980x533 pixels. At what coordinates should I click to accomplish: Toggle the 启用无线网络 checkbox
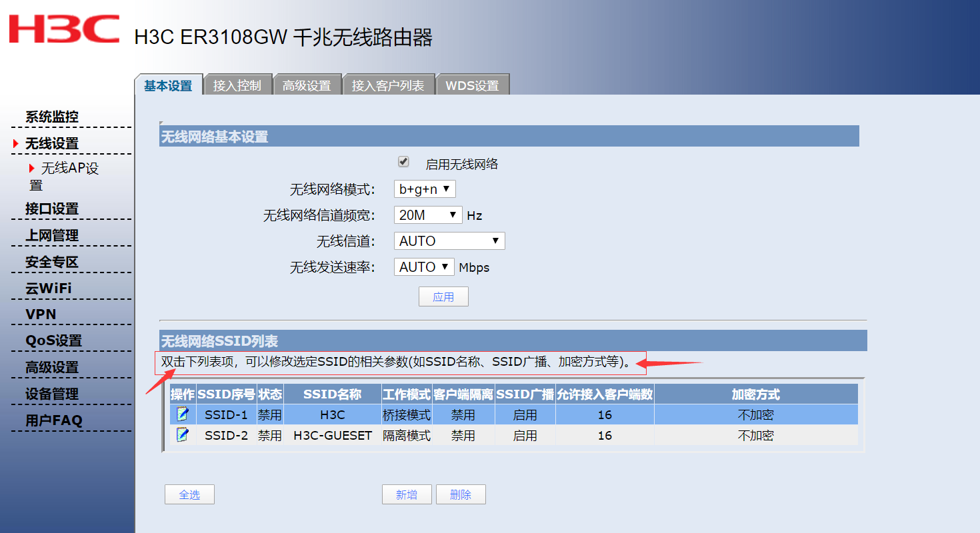pyautogui.click(x=403, y=162)
